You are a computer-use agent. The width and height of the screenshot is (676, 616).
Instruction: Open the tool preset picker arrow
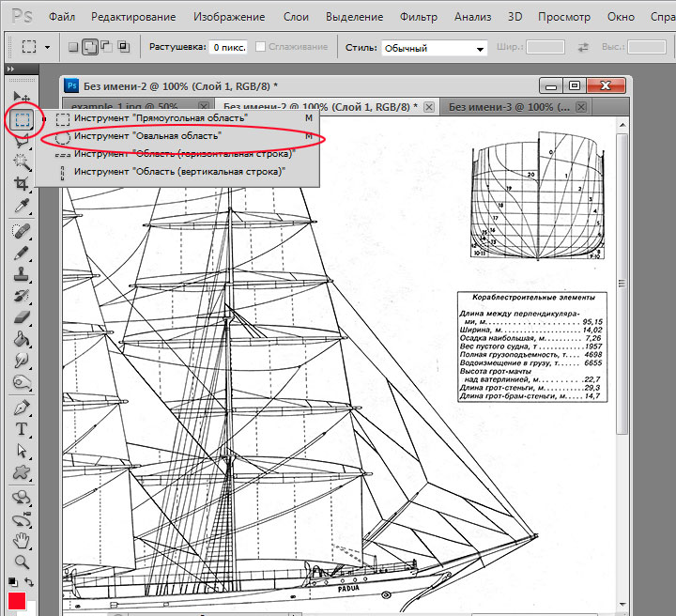(48, 47)
